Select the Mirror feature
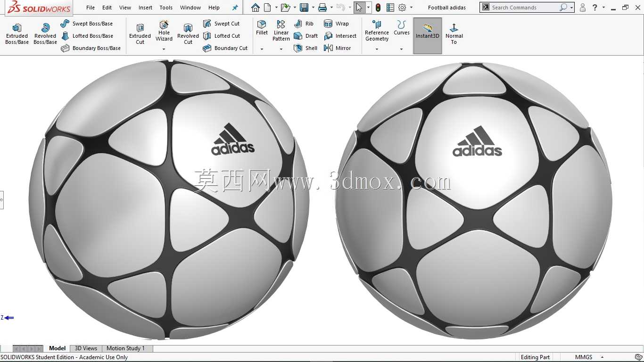The image size is (644, 362). pyautogui.click(x=337, y=48)
